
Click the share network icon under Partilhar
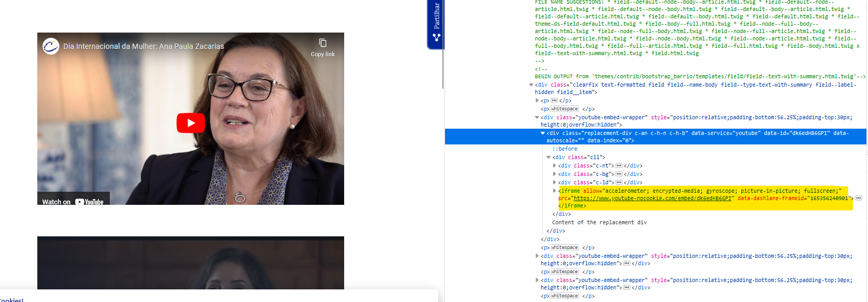click(x=437, y=38)
